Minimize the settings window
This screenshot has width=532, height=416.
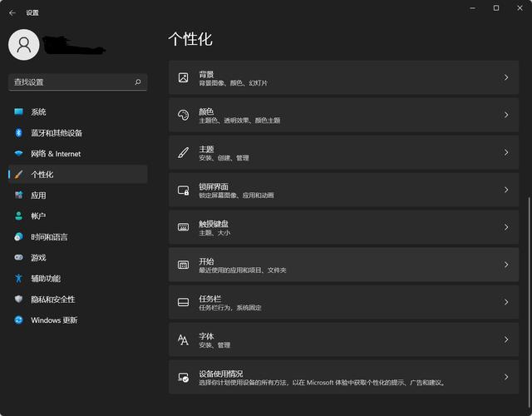472,7
